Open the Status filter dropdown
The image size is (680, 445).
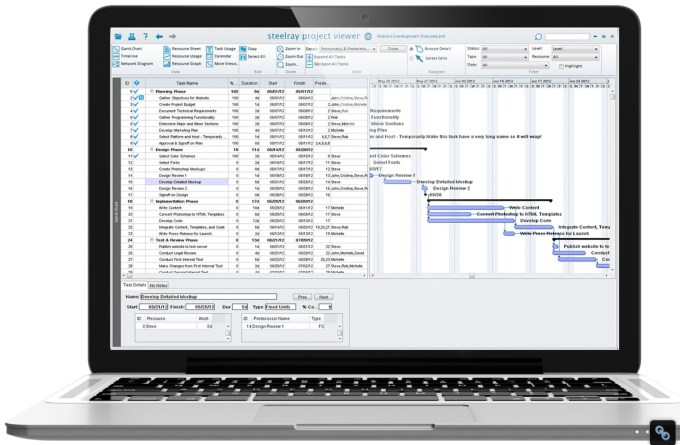[x=505, y=48]
